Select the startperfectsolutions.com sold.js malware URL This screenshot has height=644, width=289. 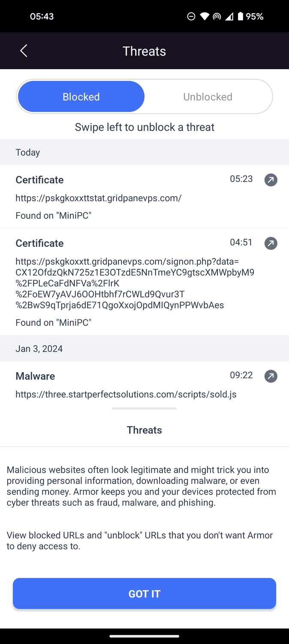[x=126, y=394]
